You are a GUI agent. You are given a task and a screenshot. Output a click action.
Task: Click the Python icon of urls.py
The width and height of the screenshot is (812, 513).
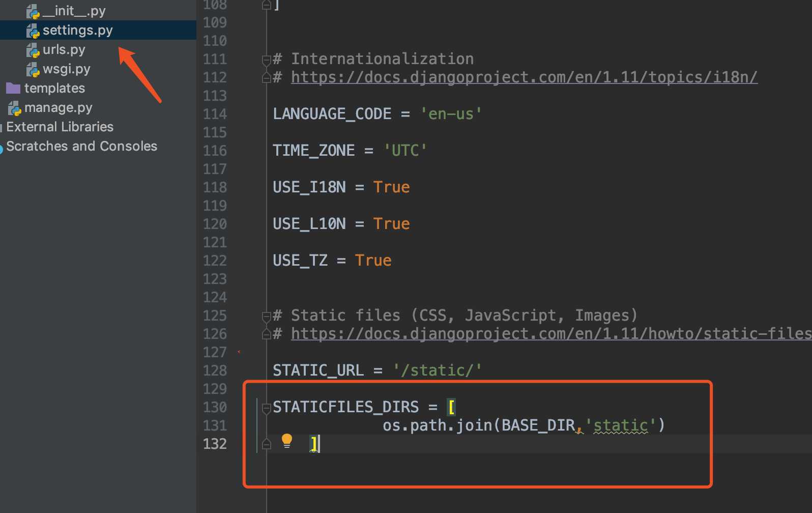(33, 50)
